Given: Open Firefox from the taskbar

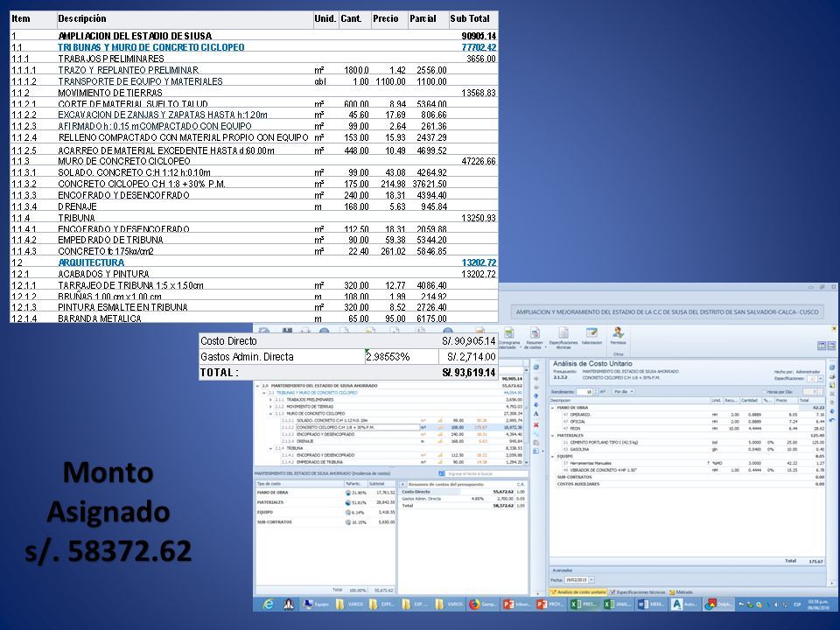Looking at the screenshot, I should (x=484, y=605).
